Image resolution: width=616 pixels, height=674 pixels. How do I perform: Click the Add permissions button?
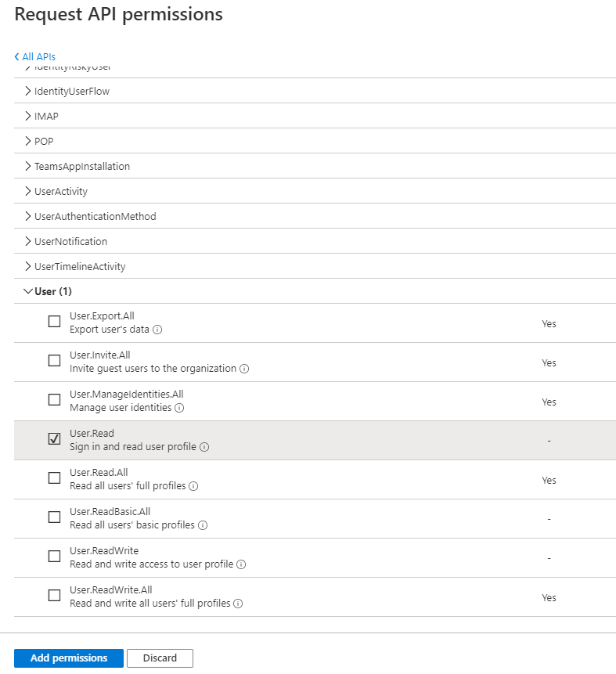click(69, 658)
